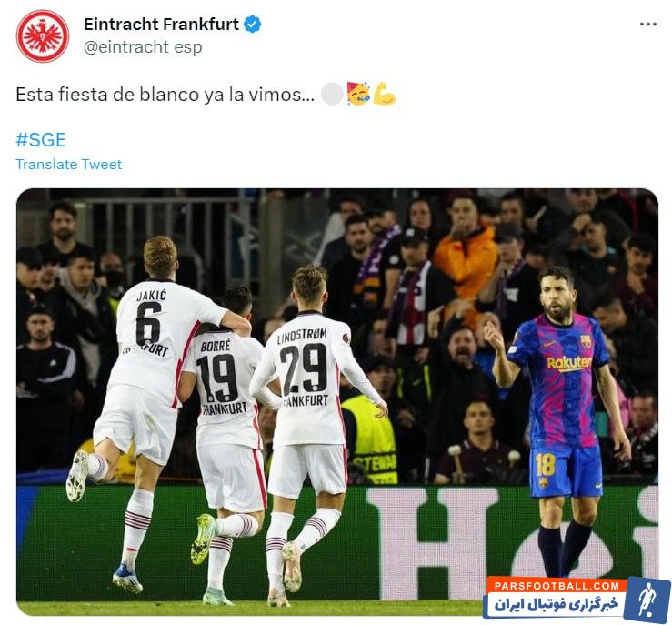Click the white circle emoji
This screenshot has height=625, width=672.
[332, 94]
